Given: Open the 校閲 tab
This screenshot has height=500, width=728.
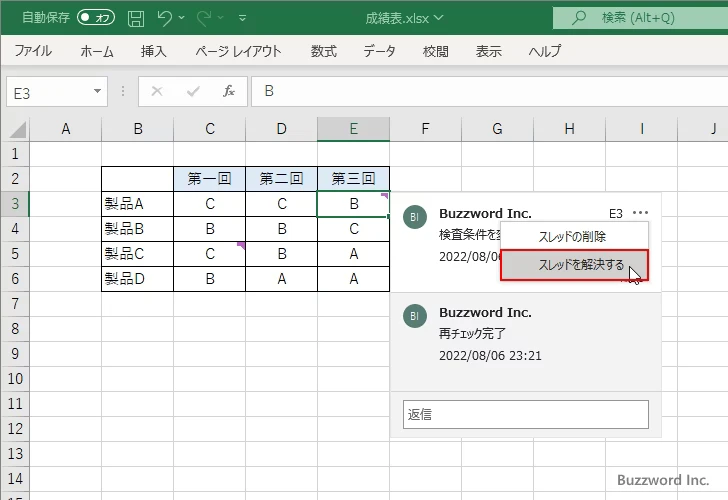Looking at the screenshot, I should pyautogui.click(x=436, y=51).
